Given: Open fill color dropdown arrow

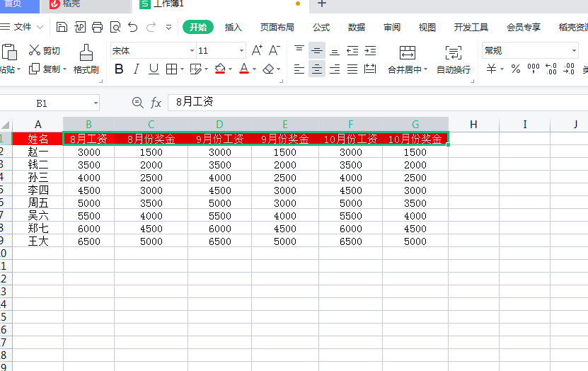Looking at the screenshot, I should 230,69.
